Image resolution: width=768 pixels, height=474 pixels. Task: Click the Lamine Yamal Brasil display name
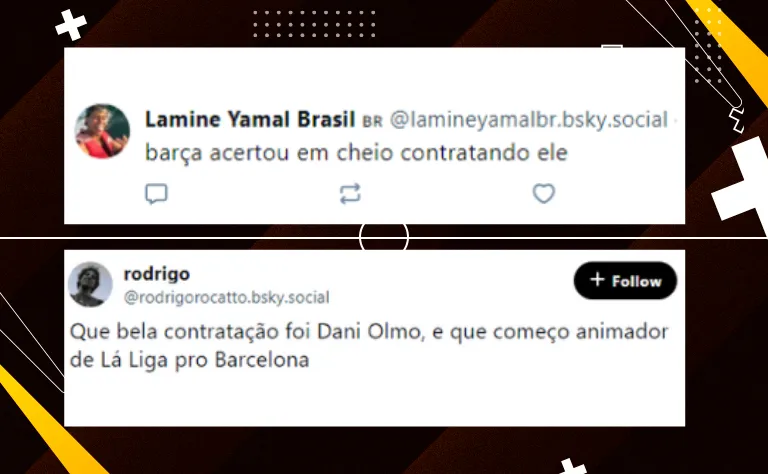(250, 119)
